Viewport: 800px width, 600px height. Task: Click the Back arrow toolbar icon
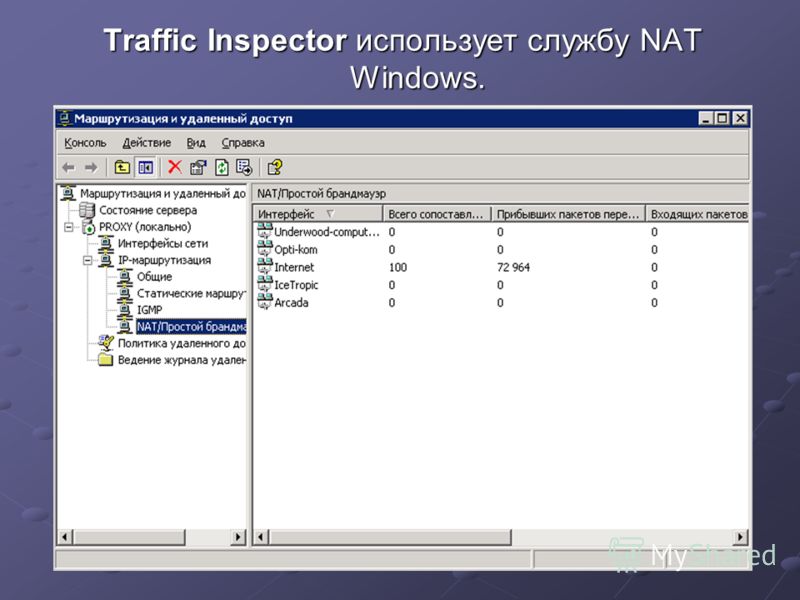(68, 167)
